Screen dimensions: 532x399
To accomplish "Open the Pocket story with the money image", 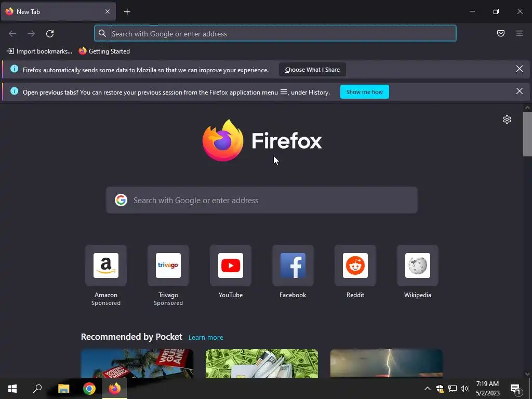I will pyautogui.click(x=262, y=363).
